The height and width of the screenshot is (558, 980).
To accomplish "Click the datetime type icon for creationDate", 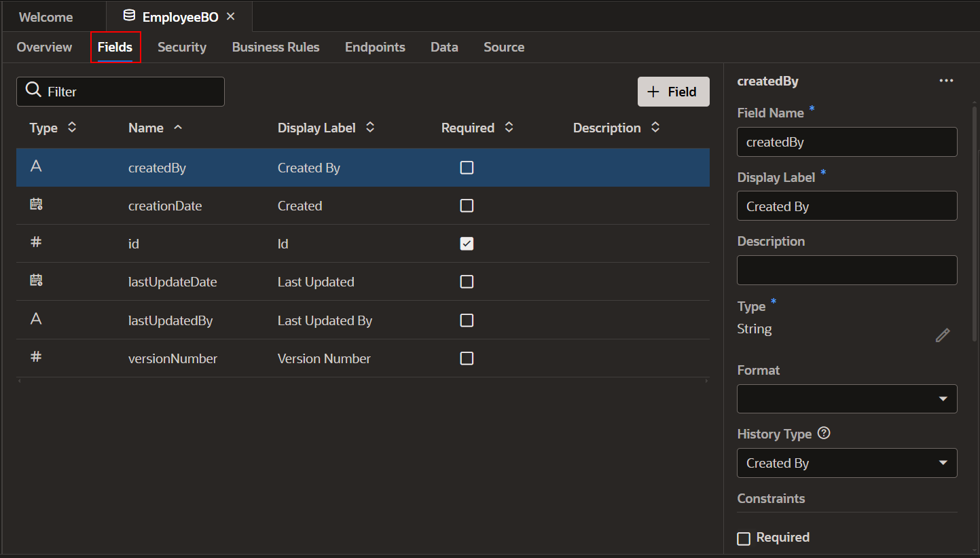I will pyautogui.click(x=36, y=204).
